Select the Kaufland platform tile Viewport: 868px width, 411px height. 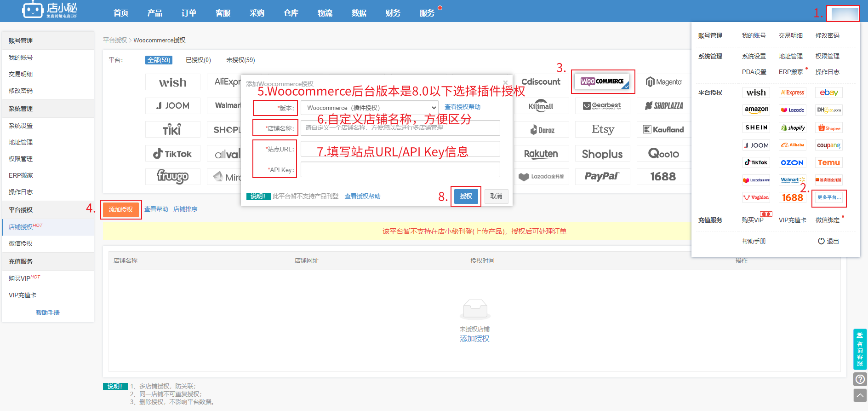point(664,130)
